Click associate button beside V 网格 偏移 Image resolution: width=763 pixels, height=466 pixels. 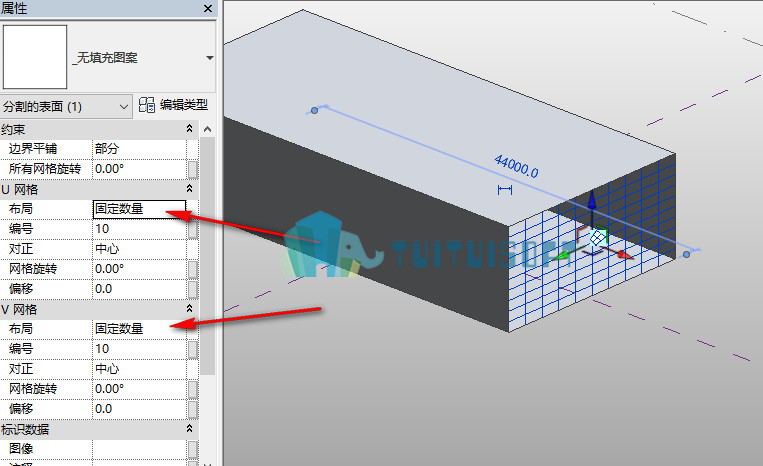tap(193, 409)
